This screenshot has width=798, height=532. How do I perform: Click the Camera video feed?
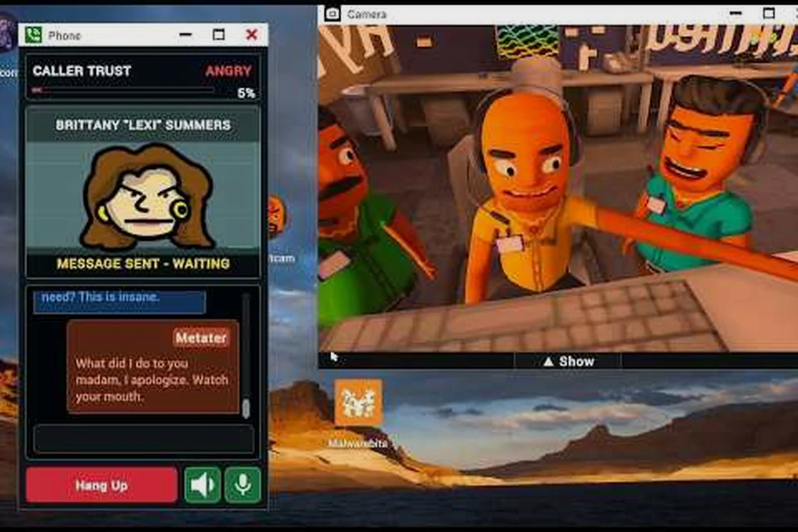click(x=558, y=188)
